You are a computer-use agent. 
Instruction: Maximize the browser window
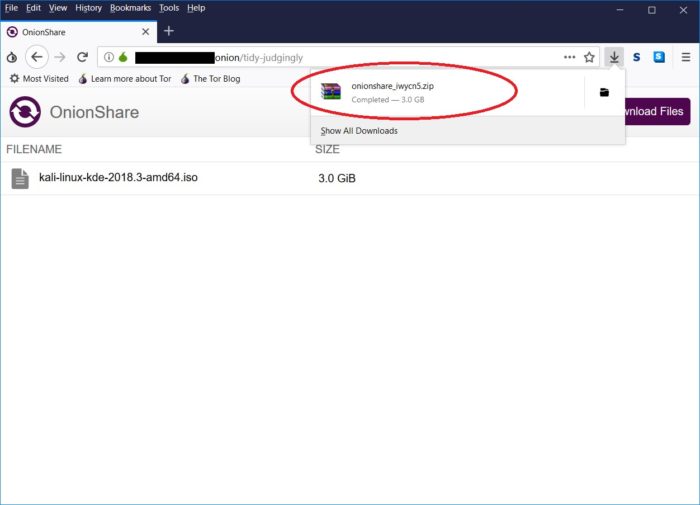pyautogui.click(x=652, y=10)
